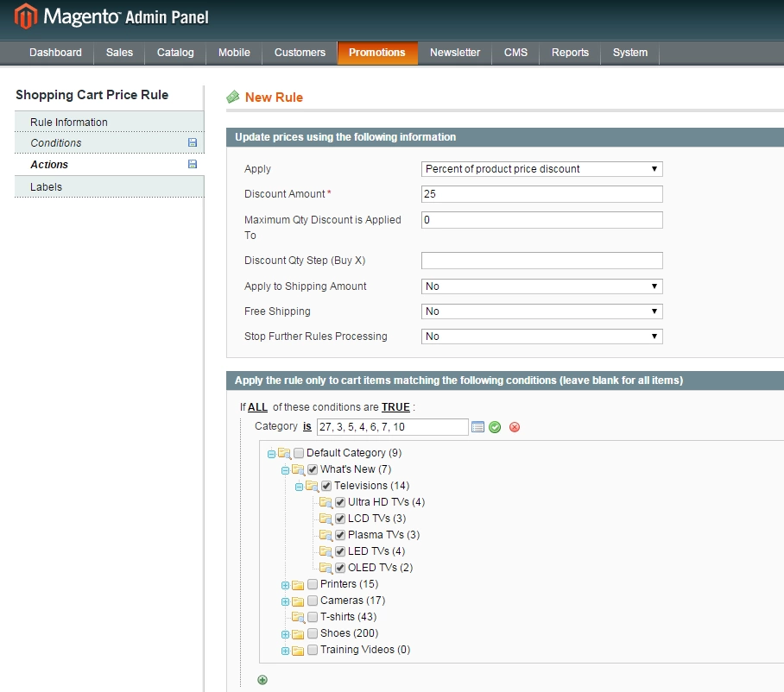Check the Cameras checkbox
This screenshot has width=784, height=692.
(x=313, y=600)
